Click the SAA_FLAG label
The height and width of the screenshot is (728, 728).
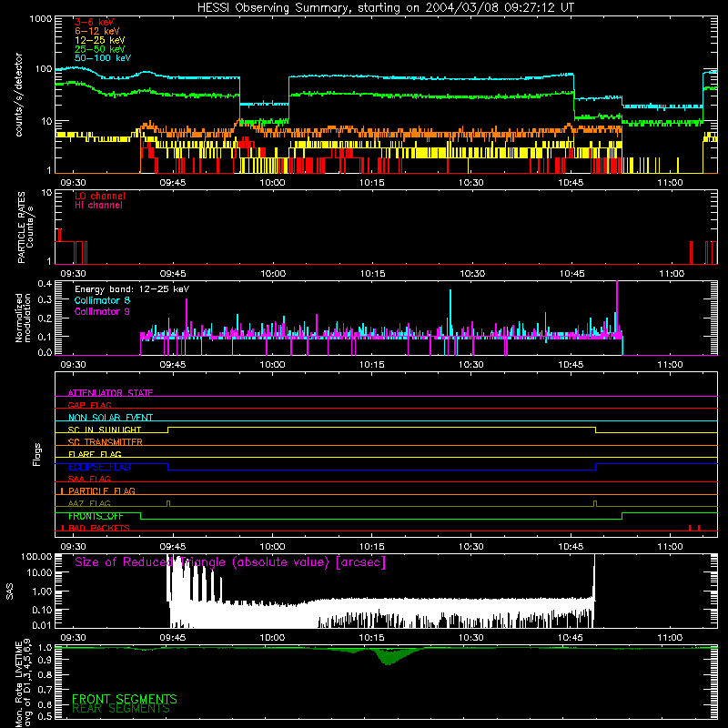coord(89,479)
